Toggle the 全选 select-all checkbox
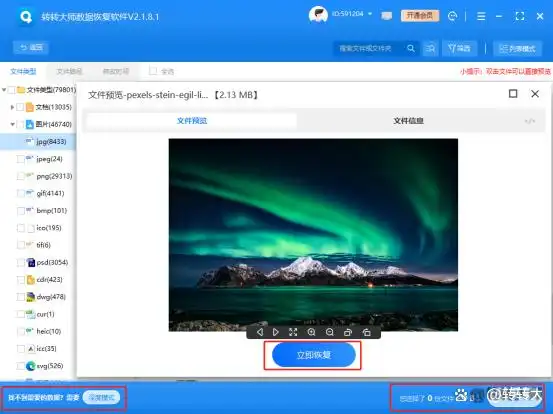The width and height of the screenshot is (553, 414). 153,71
